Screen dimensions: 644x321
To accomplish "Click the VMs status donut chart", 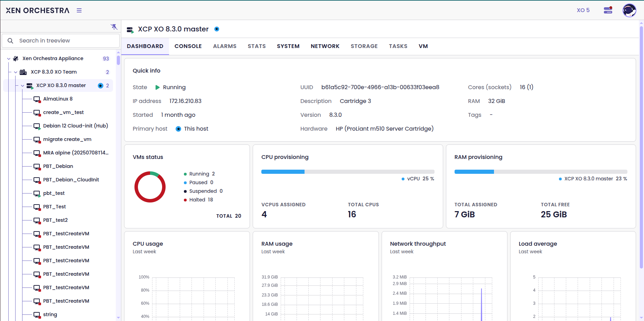I will (150, 187).
